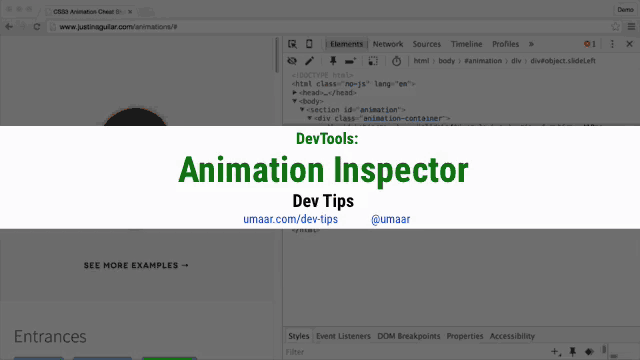Viewport: 640px width, 360px height.
Task: Open the @umaar link
Action: point(390,219)
